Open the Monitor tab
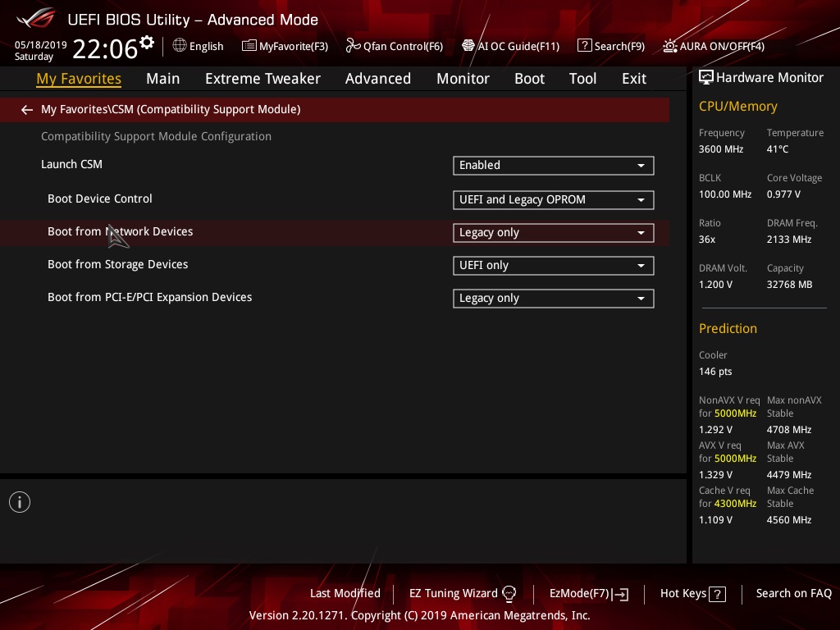 pyautogui.click(x=463, y=79)
